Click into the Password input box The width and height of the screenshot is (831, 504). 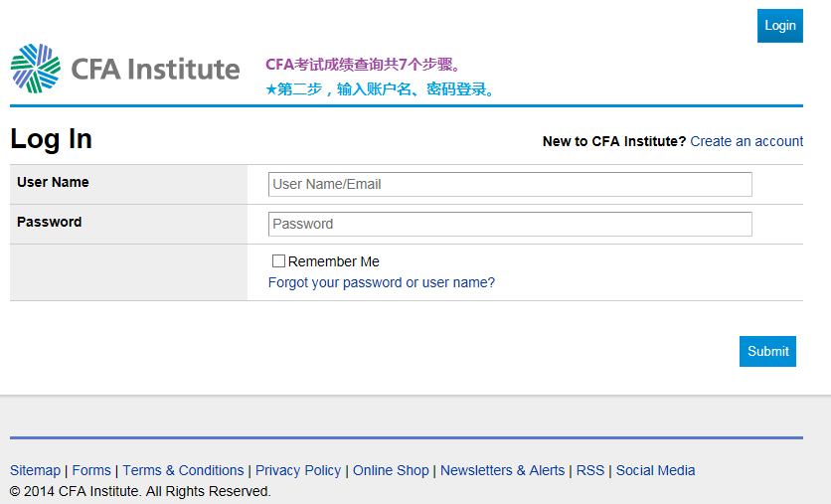(510, 224)
